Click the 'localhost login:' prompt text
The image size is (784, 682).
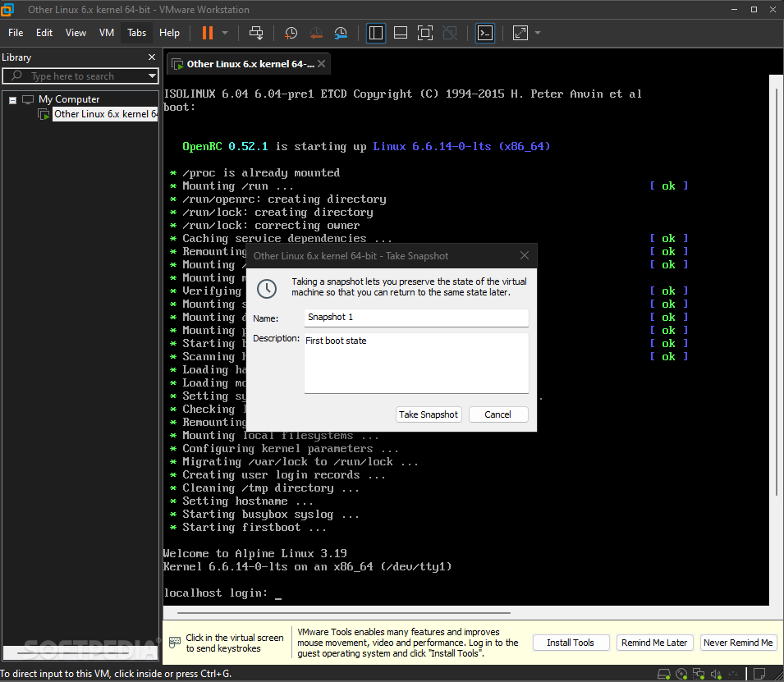(215, 593)
